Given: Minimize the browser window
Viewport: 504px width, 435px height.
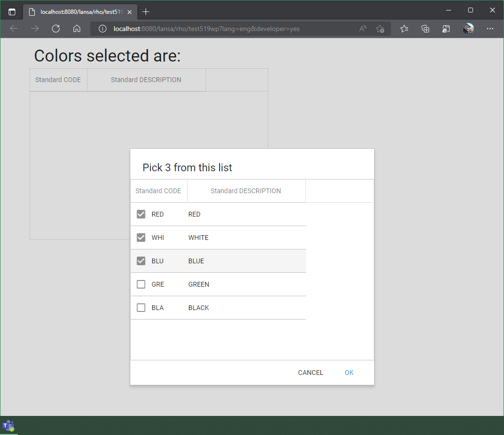Looking at the screenshot, I should pos(449,10).
